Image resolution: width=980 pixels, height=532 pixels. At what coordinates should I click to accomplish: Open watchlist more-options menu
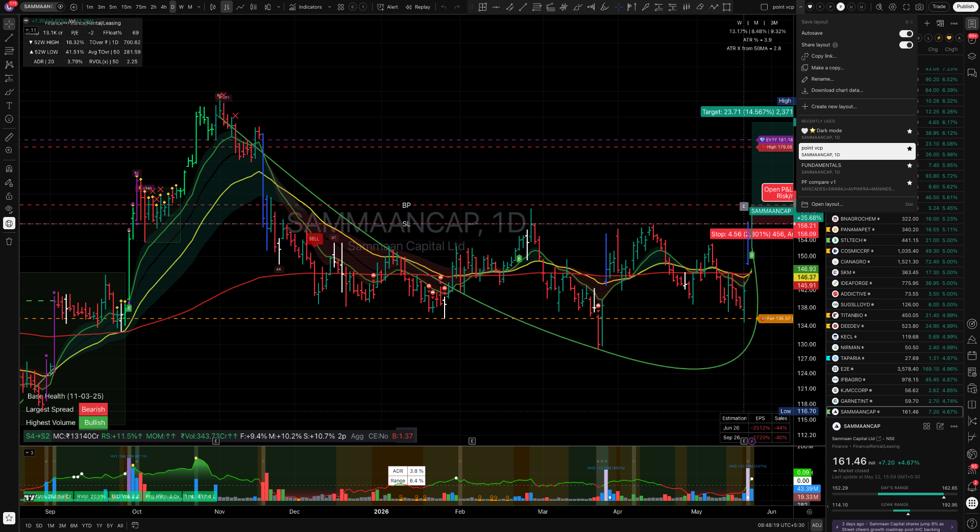coord(954,23)
